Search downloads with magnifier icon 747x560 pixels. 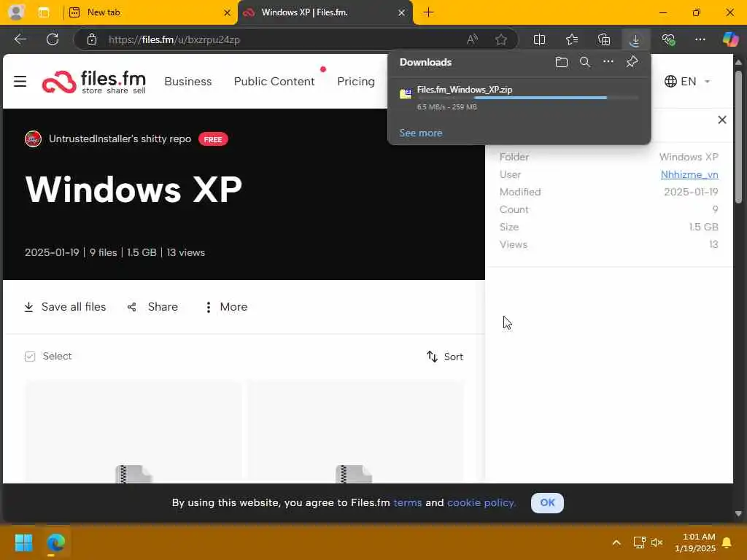pyautogui.click(x=584, y=62)
